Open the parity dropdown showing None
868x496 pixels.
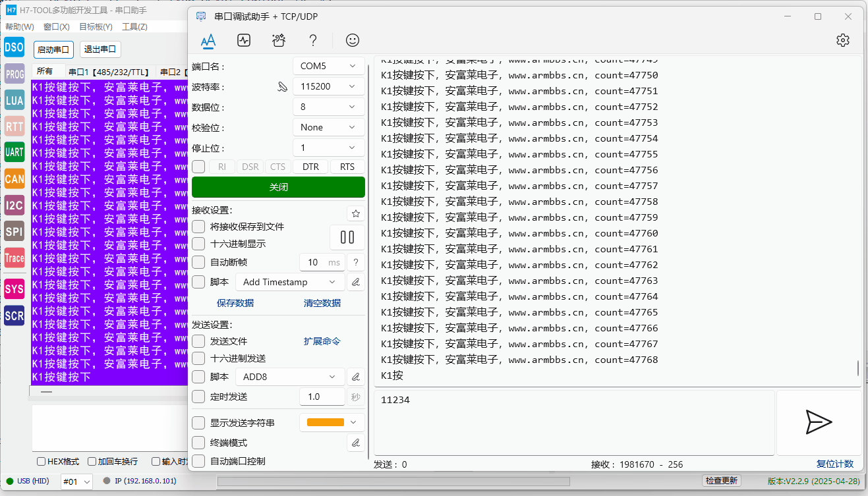pos(328,127)
